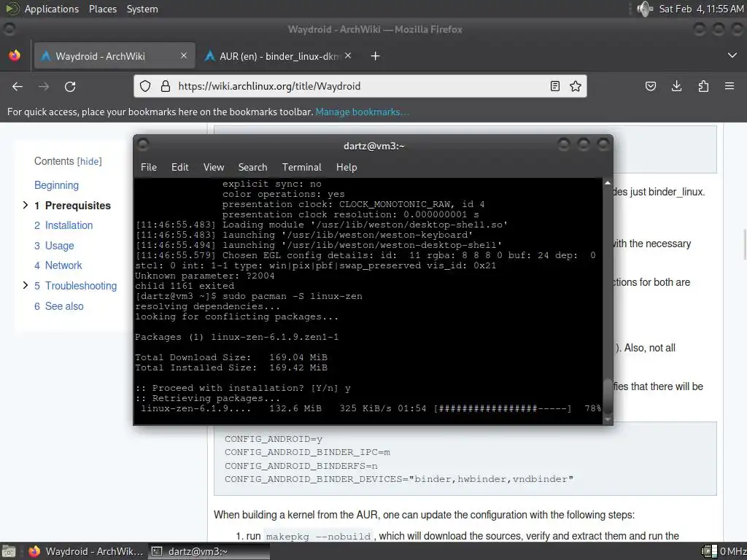This screenshot has width=747, height=560.
Task: Open the Firefox hamburger menu
Action: 729,86
